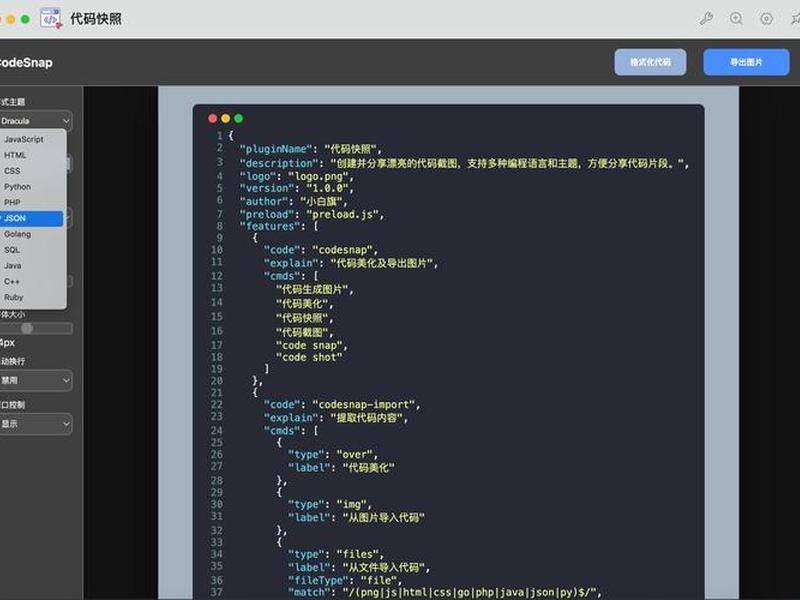Click the "code snap" string on line 17

pyautogui.click(x=310, y=345)
